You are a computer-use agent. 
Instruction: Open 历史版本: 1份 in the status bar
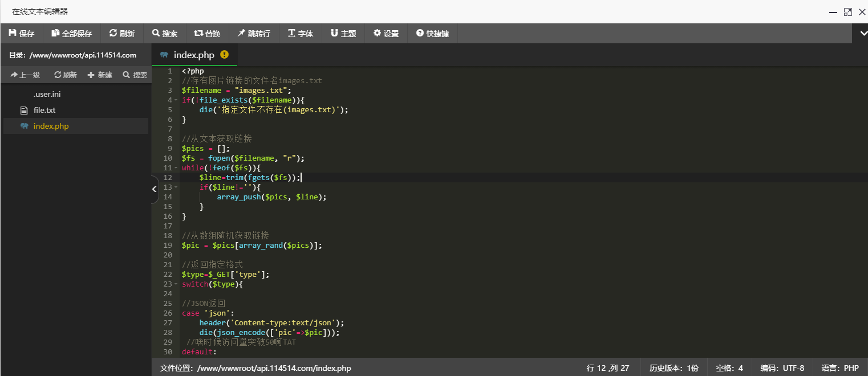(674, 368)
